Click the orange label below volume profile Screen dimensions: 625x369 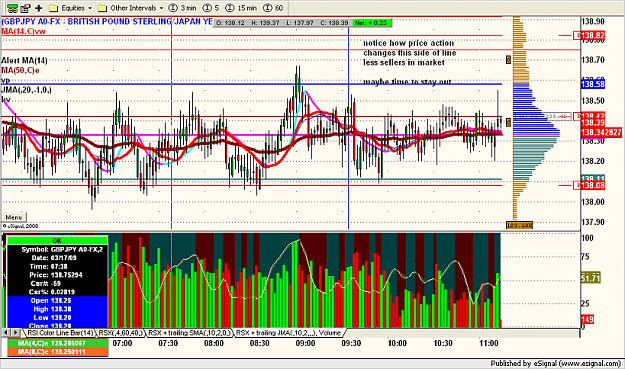(x=519, y=225)
